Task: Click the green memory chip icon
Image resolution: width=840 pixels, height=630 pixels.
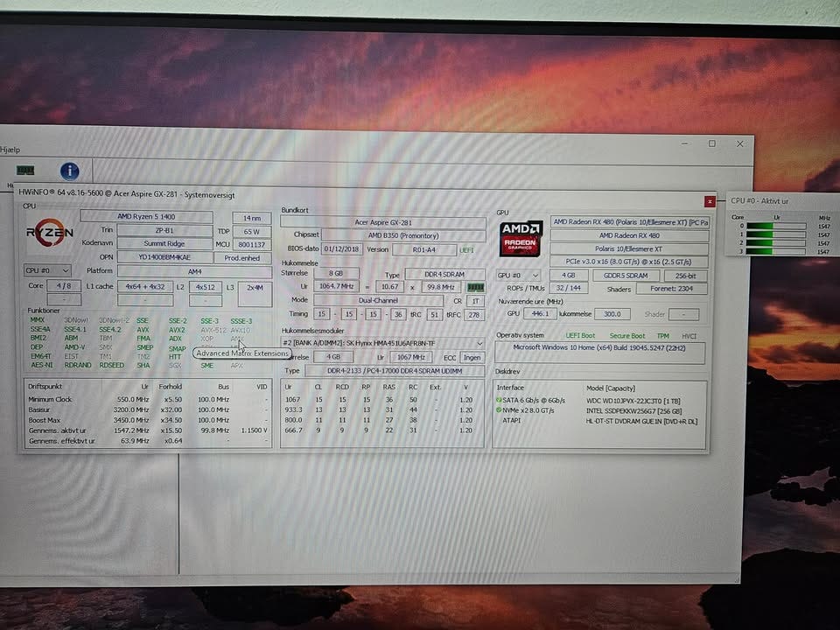Action: (x=476, y=287)
